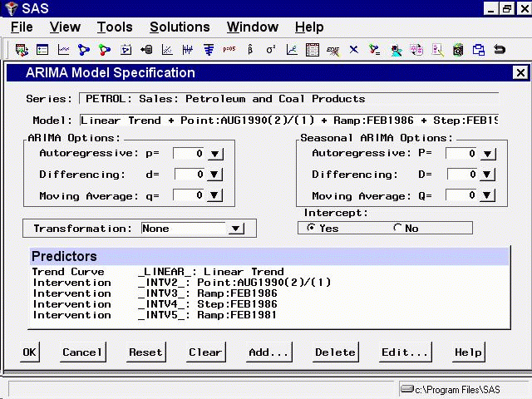Screen dimensions: 532x399
Task: Click the pink two-panel toolbar icon
Action: click(x=416, y=50)
